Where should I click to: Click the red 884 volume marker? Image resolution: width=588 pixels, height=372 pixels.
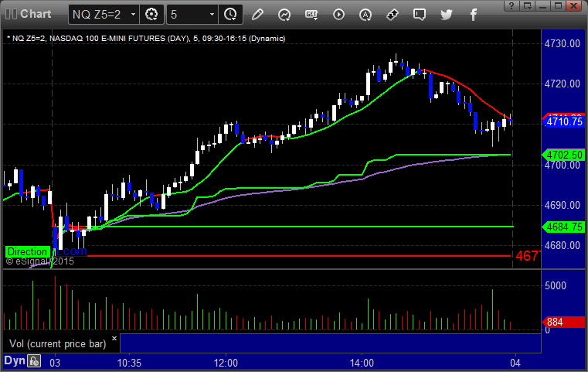pos(563,322)
